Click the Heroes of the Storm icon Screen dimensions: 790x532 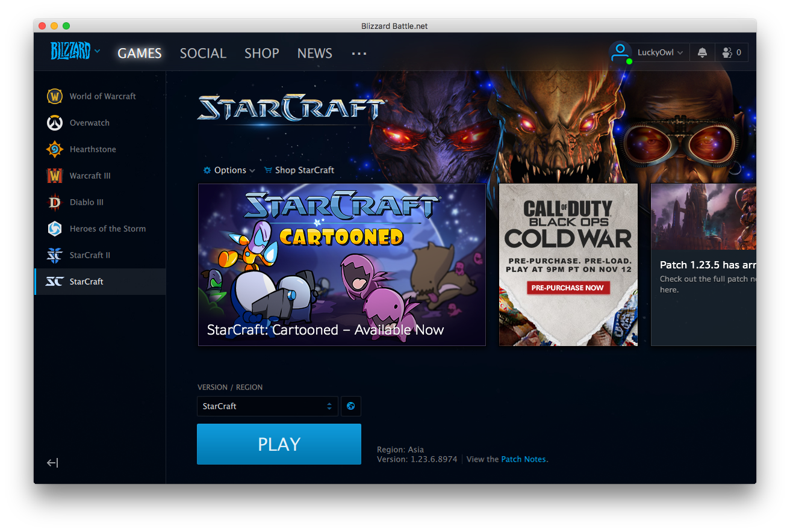[x=55, y=229]
